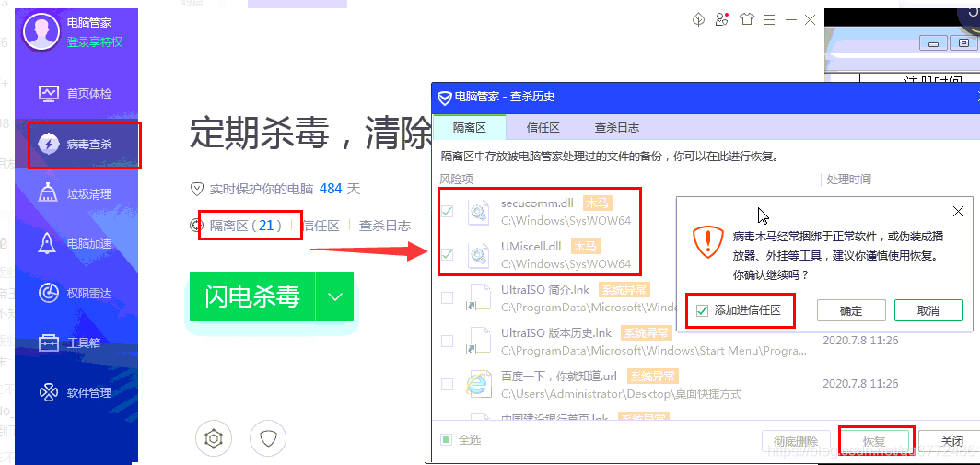Click the 恢复 button
The image size is (980, 465).
(x=874, y=441)
